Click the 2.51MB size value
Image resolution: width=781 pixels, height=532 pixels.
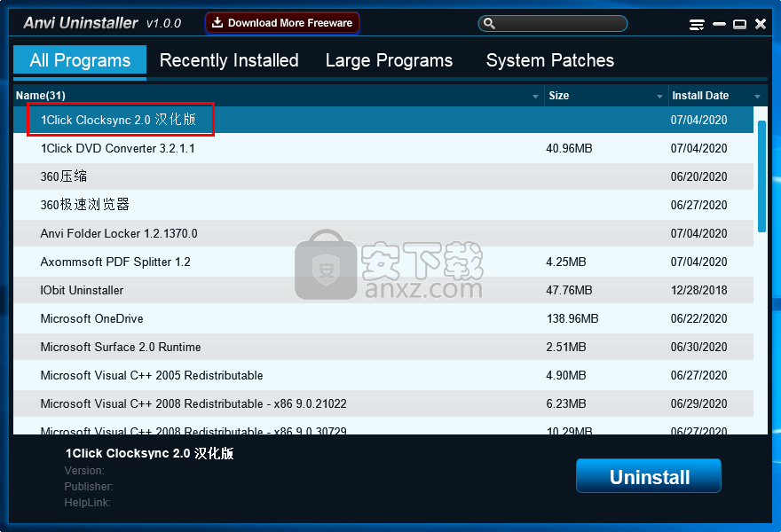[x=566, y=347]
